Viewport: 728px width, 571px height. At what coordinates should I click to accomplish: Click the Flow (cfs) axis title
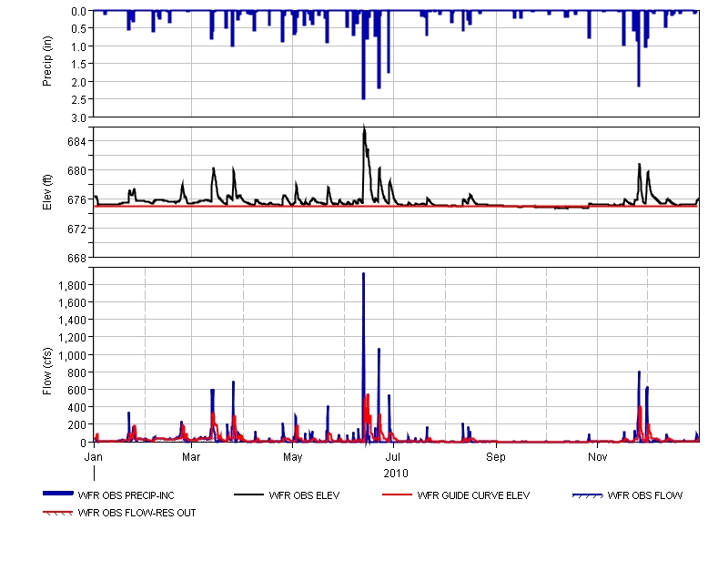47,372
